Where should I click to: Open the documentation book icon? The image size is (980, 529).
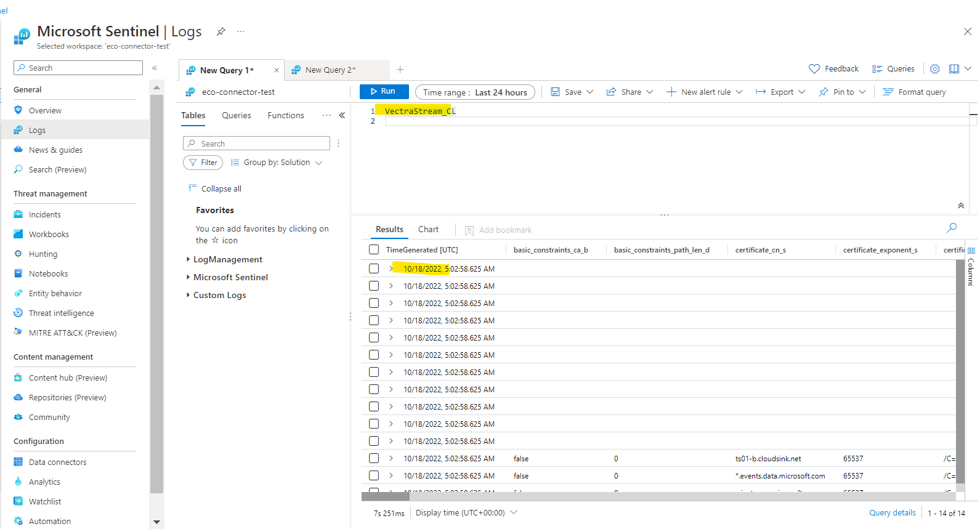point(954,69)
